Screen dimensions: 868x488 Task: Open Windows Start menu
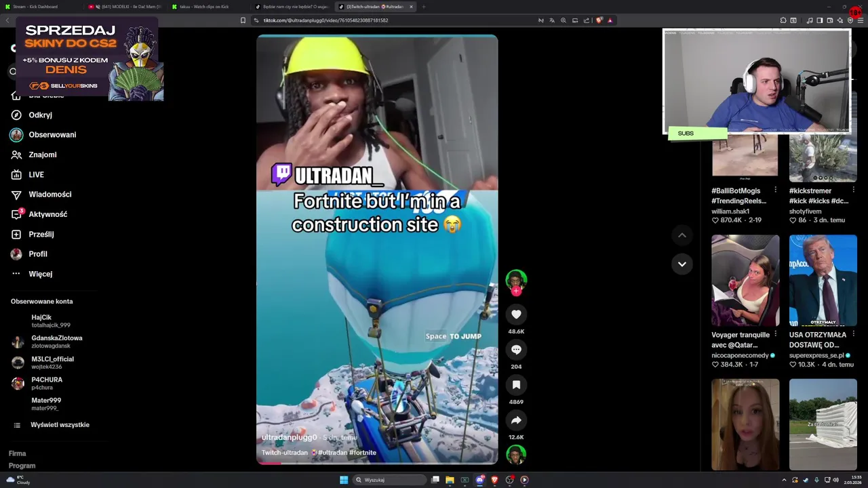(x=344, y=480)
